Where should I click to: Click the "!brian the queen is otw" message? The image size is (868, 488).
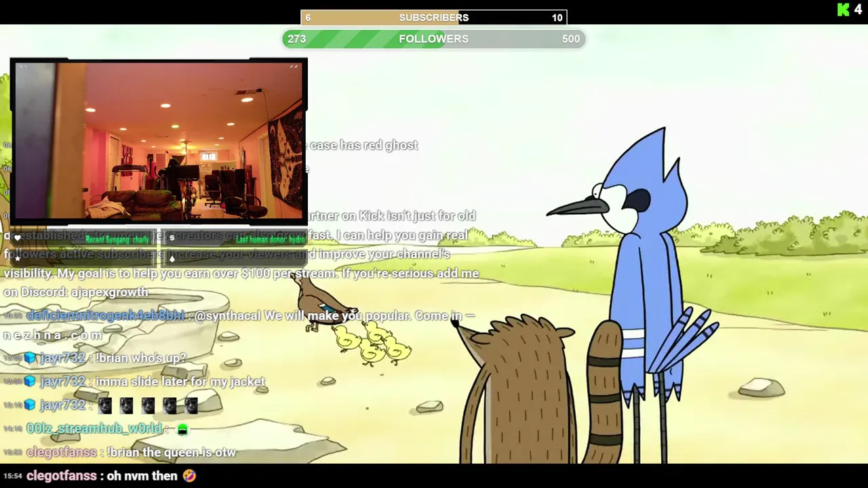click(x=172, y=452)
